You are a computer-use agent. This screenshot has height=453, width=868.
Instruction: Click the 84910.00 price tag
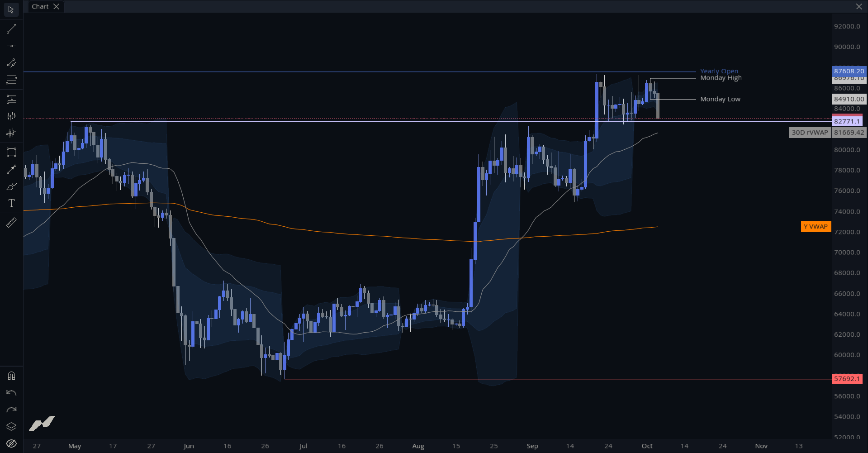point(849,99)
